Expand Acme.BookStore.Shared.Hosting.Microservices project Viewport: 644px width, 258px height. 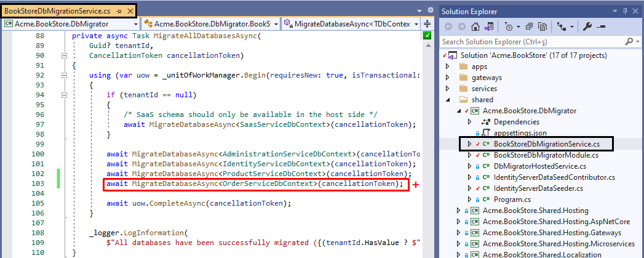(459, 244)
